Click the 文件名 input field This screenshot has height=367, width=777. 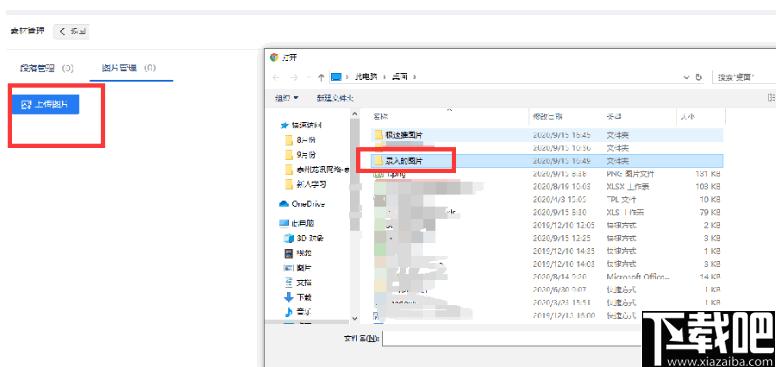(x=512, y=338)
